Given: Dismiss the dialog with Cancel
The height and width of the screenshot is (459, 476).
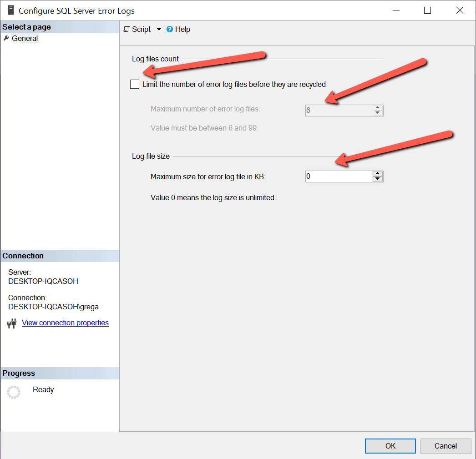Looking at the screenshot, I should (446, 446).
